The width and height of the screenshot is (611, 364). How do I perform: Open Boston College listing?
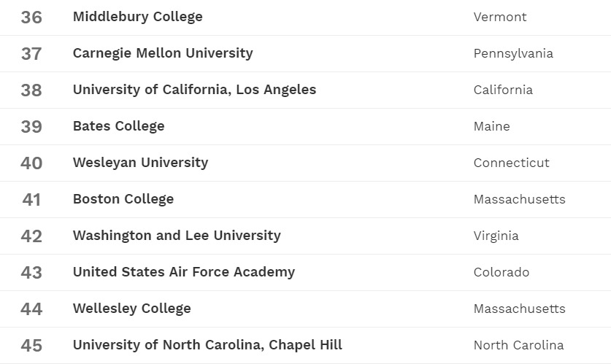[x=123, y=199]
